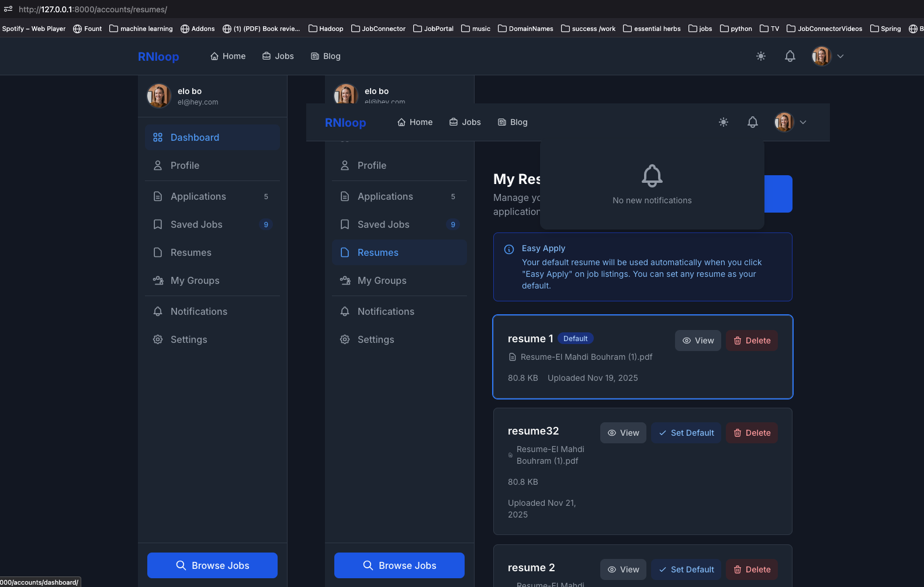Toggle light theme with top sun icon

(x=761, y=56)
